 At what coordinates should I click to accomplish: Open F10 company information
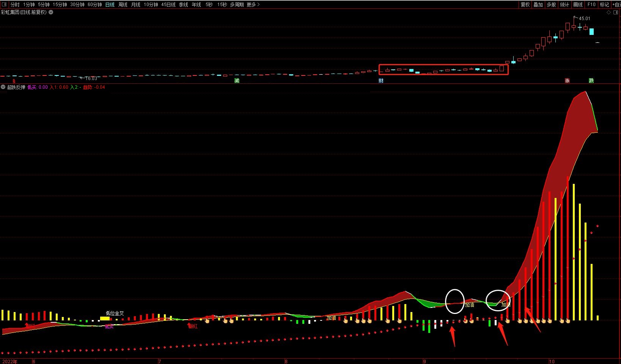pyautogui.click(x=591, y=5)
